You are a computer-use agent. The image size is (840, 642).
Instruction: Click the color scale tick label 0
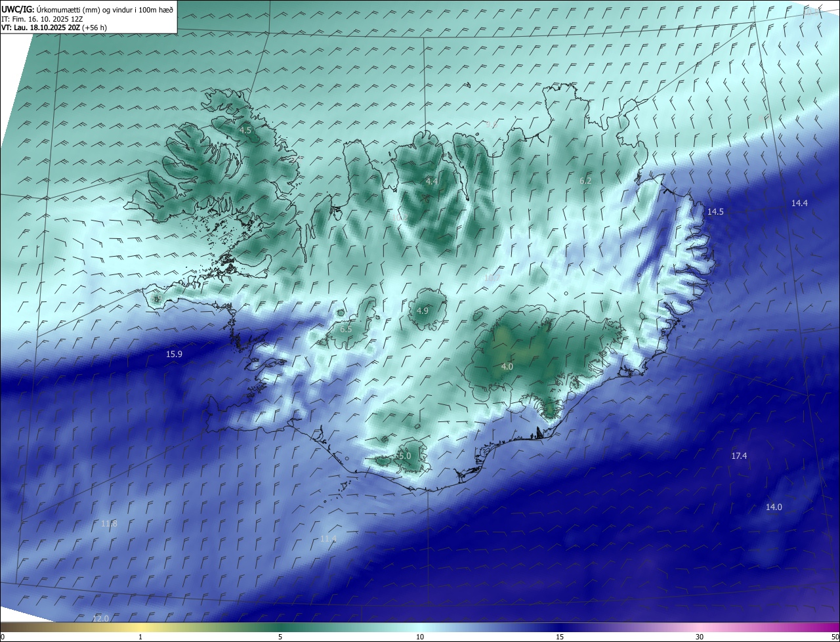(3, 637)
